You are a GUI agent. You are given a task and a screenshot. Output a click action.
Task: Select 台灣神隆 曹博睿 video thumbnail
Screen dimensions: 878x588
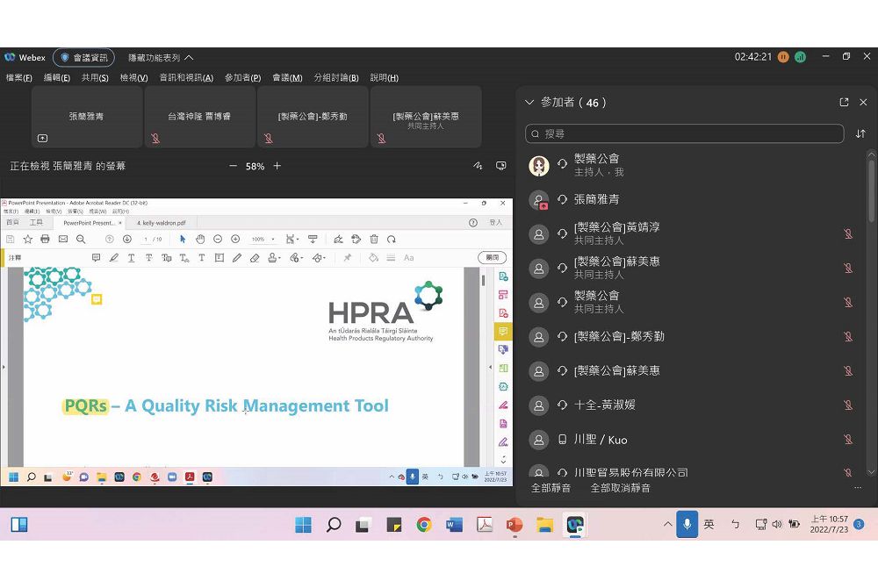(199, 117)
